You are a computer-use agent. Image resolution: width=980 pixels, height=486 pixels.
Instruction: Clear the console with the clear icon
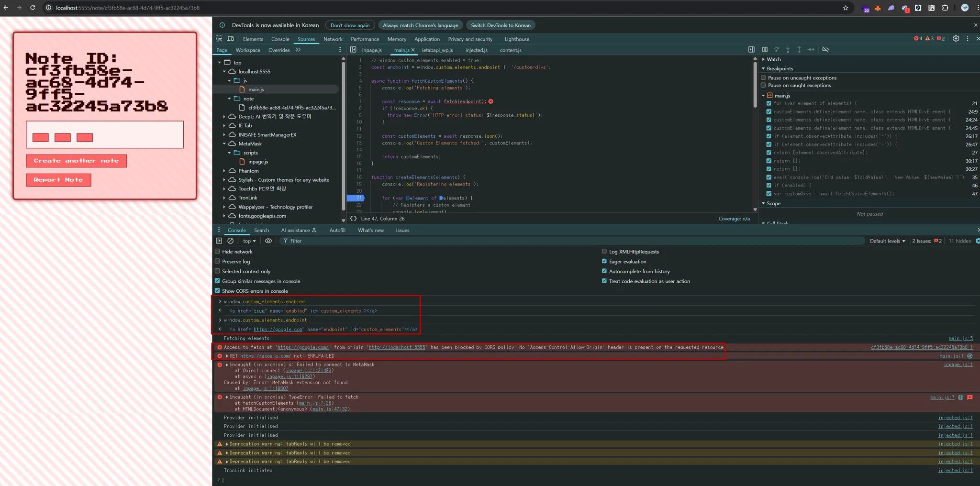[x=231, y=241]
